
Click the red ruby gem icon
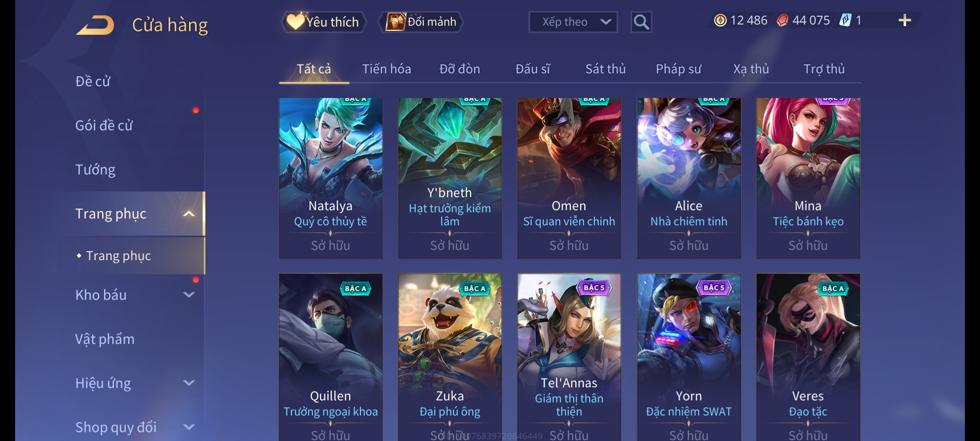click(782, 20)
